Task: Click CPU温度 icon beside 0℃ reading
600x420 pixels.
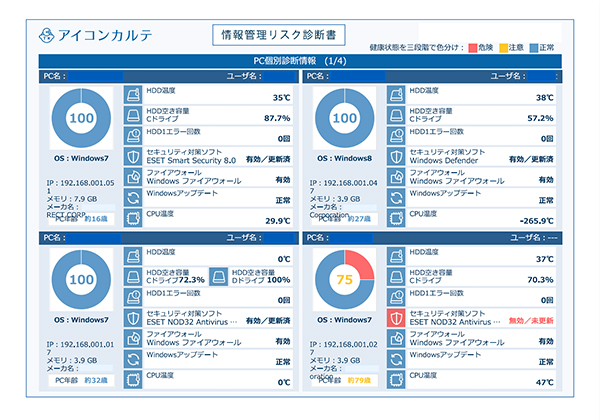Action: coord(133,380)
